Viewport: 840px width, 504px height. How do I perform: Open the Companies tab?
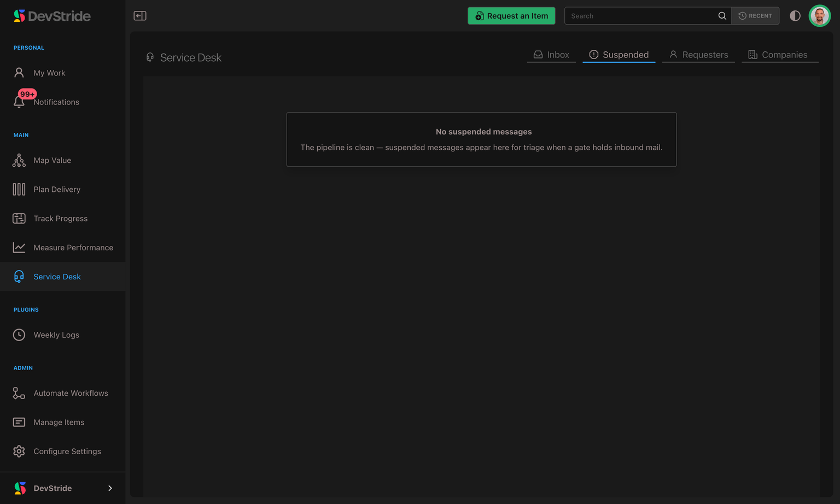pos(780,55)
